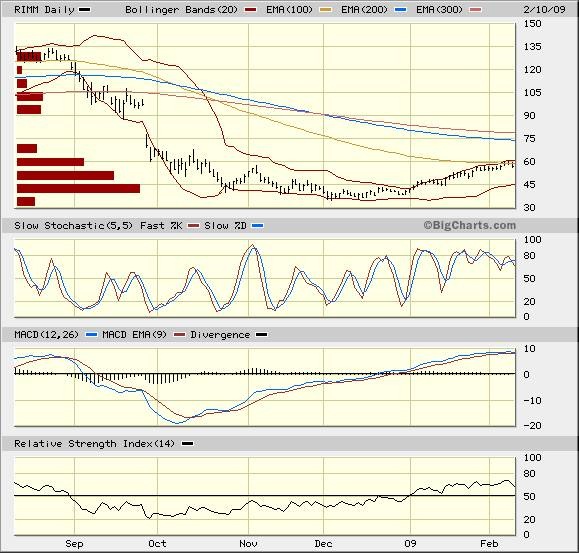
Task: Click the black Divergence legend swatch
Action: 262,335
